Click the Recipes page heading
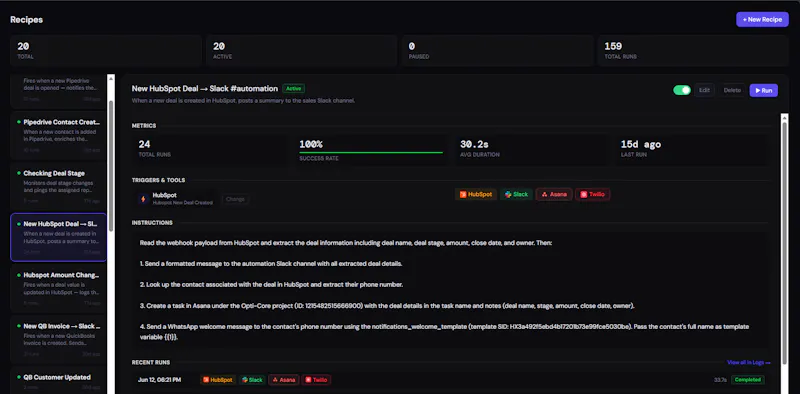Viewport: 800px width, 394px height. coord(27,20)
